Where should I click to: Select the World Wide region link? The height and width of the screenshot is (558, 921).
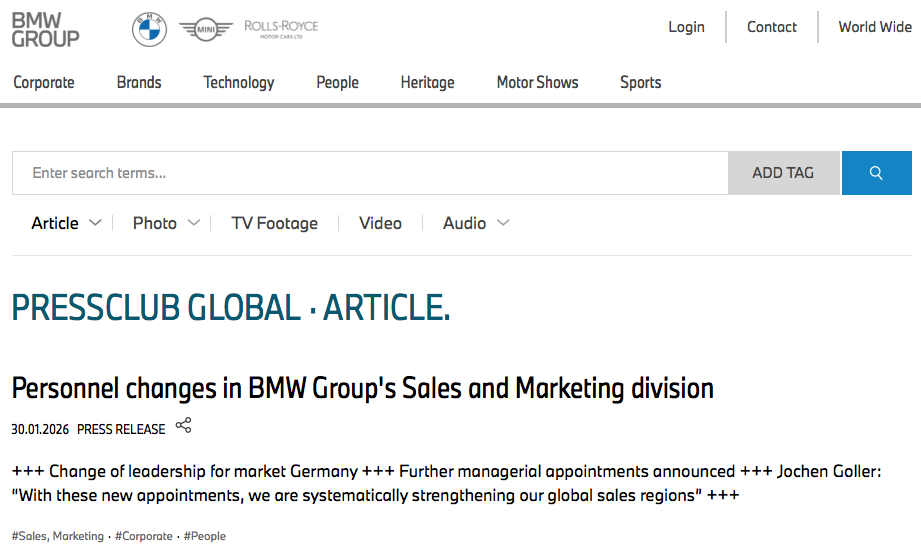(x=874, y=27)
